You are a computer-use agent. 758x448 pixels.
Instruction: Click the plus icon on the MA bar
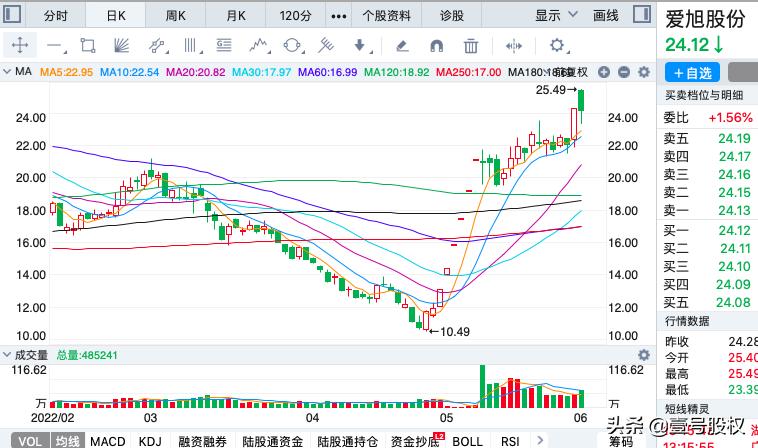(604, 72)
